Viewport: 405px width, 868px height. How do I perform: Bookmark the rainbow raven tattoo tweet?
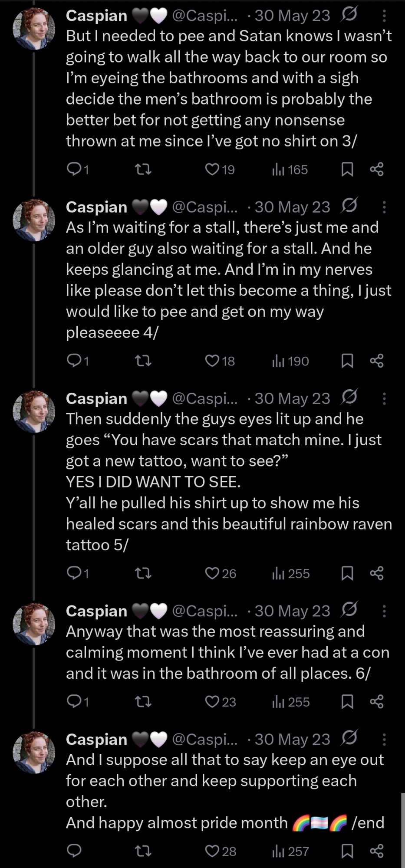click(347, 573)
